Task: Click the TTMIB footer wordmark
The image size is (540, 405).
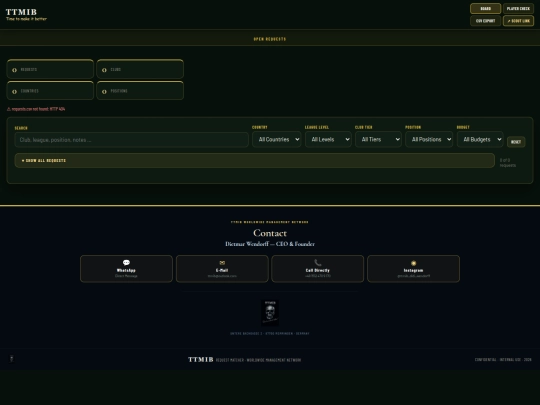Action: click(201, 360)
